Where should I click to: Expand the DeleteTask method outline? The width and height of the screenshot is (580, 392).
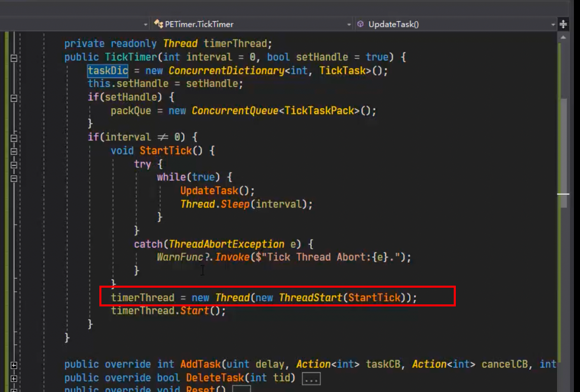tap(14, 378)
